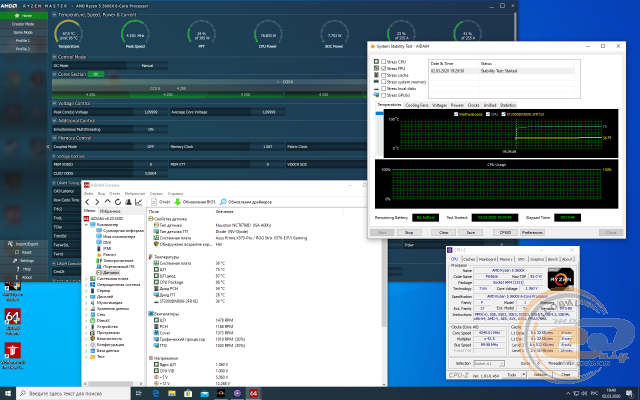Click the AIDA64 up-level arrow icon
The height and width of the screenshot is (400, 640).
pyautogui.click(x=107, y=202)
